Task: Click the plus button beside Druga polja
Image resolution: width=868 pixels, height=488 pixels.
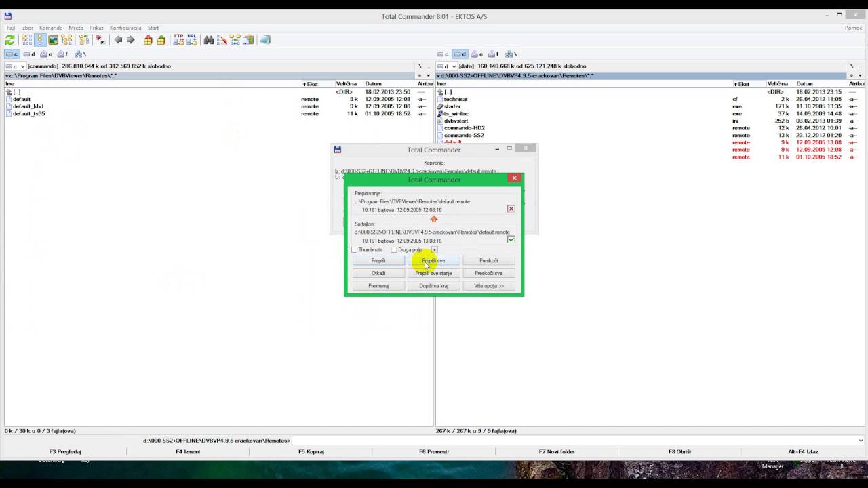Action: 434,250
